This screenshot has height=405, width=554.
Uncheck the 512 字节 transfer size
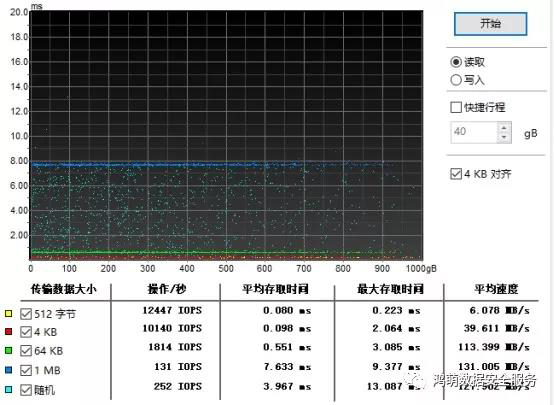(26, 313)
